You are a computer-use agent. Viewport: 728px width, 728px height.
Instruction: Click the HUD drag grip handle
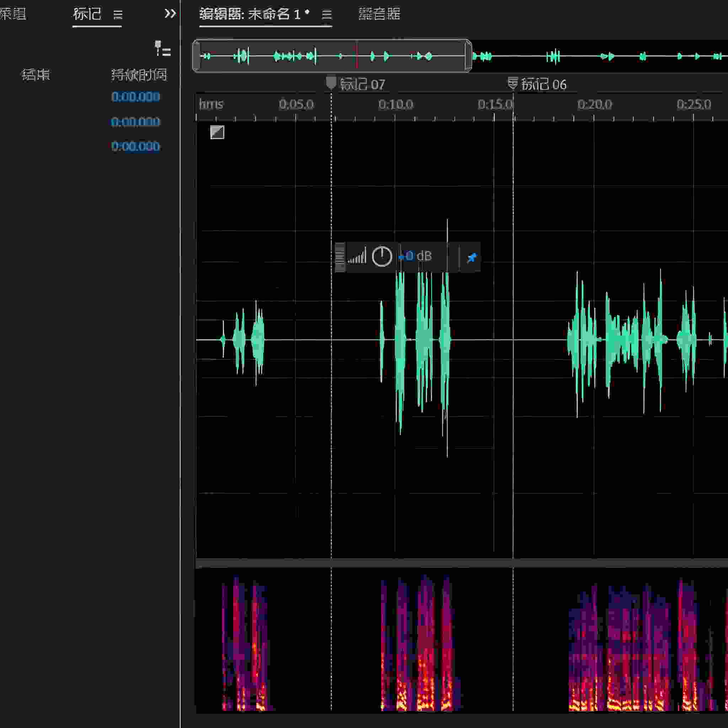(x=339, y=257)
